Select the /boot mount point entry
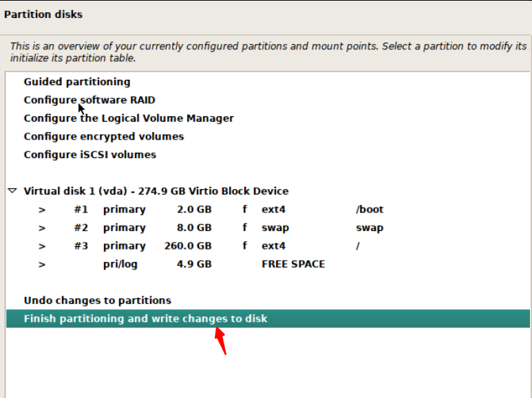532x398 pixels. tap(370, 210)
